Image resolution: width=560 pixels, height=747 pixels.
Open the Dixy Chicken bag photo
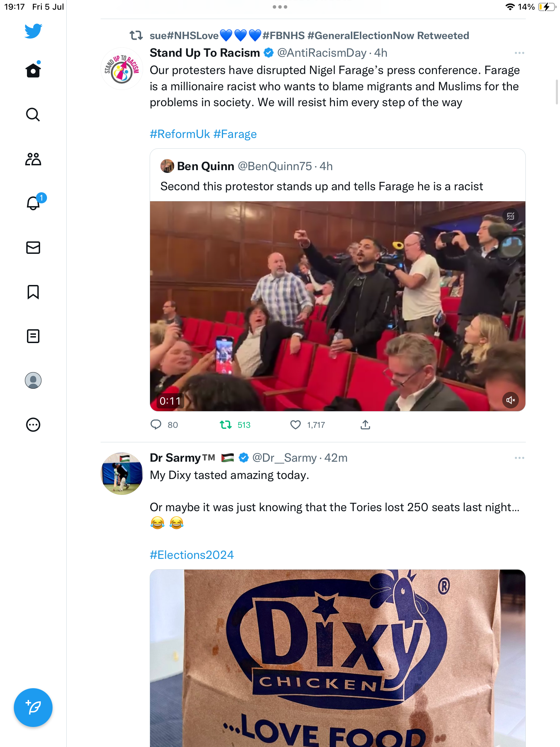[337, 657]
